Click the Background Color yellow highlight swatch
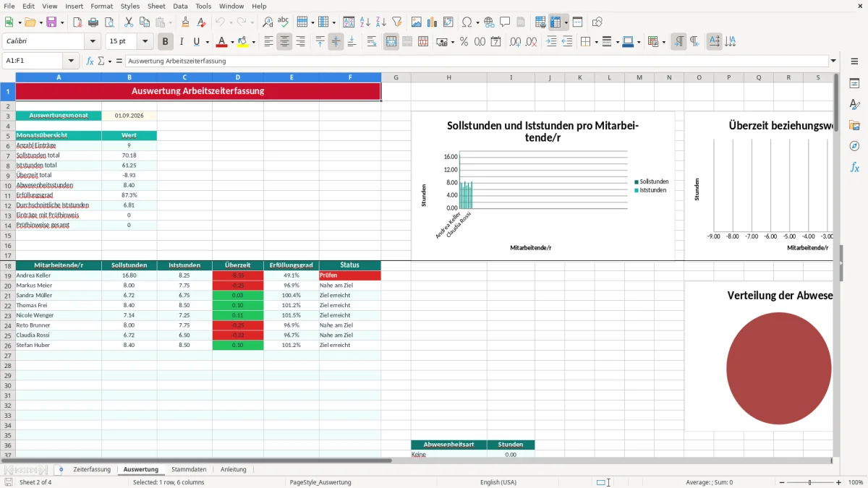The height and width of the screenshot is (488, 868). point(243,42)
